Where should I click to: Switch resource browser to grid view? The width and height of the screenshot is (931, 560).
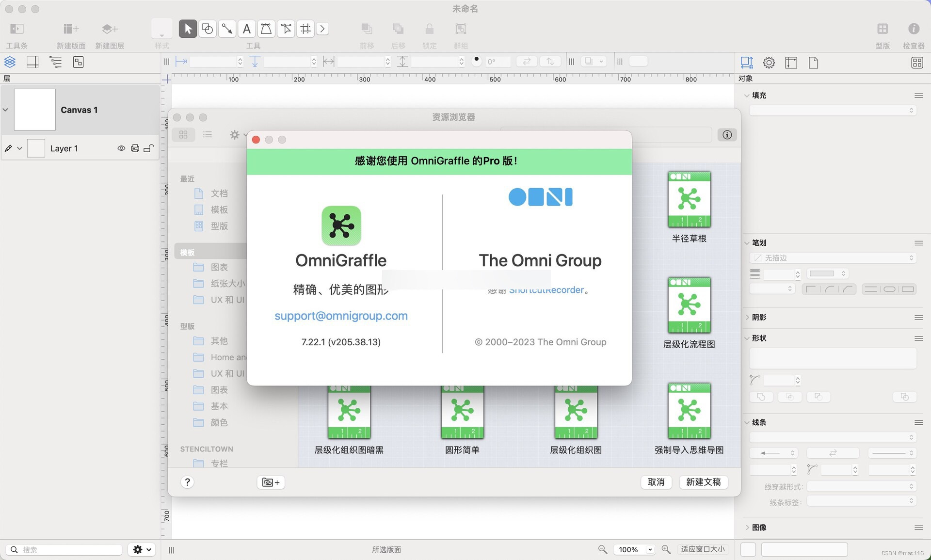[x=183, y=135]
